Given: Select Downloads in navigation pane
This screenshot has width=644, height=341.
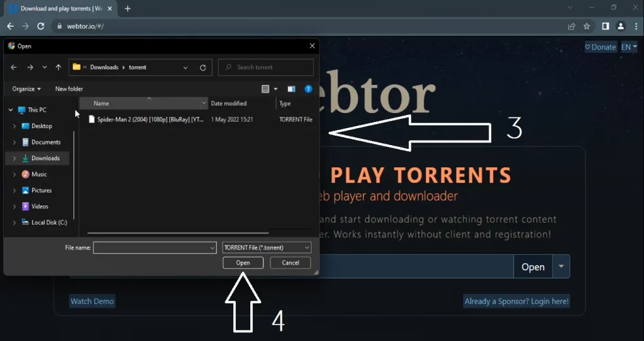Looking at the screenshot, I should coord(41,158).
